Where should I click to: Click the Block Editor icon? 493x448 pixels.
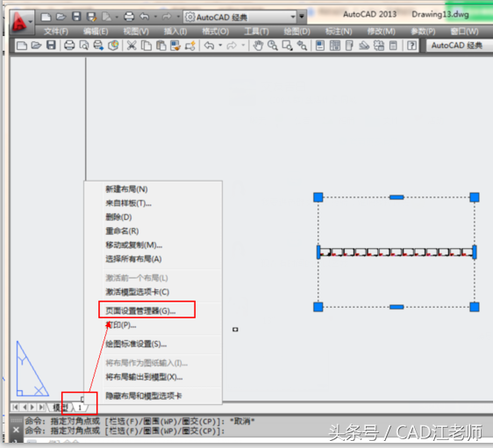[x=190, y=46]
